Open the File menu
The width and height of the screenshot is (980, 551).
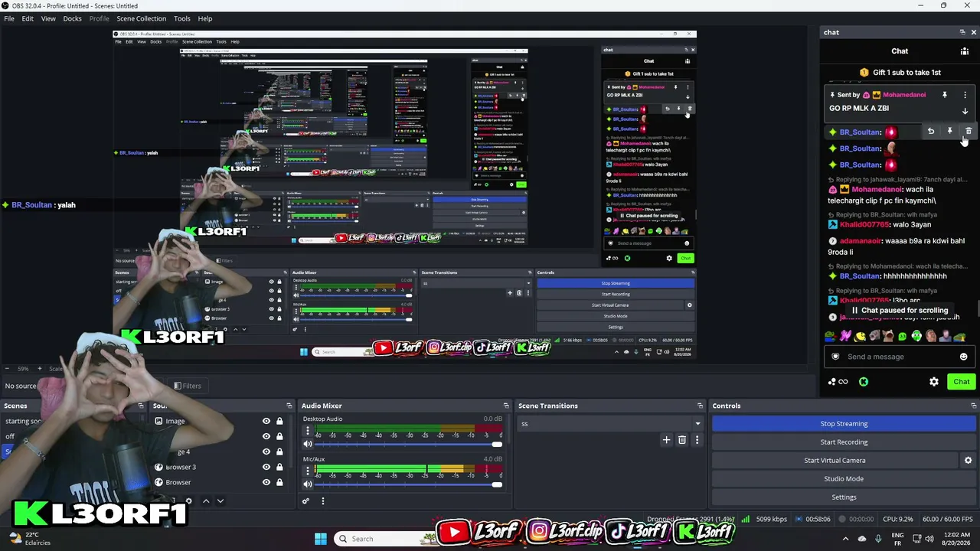(9, 18)
